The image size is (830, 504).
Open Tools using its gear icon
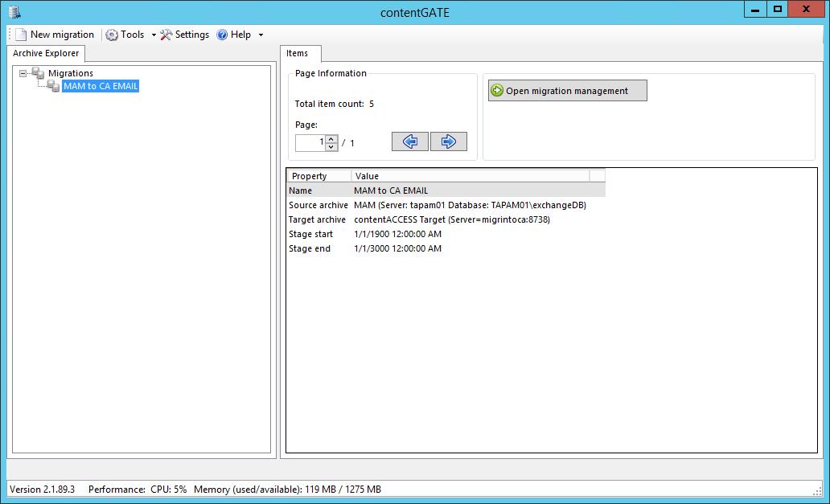click(110, 35)
